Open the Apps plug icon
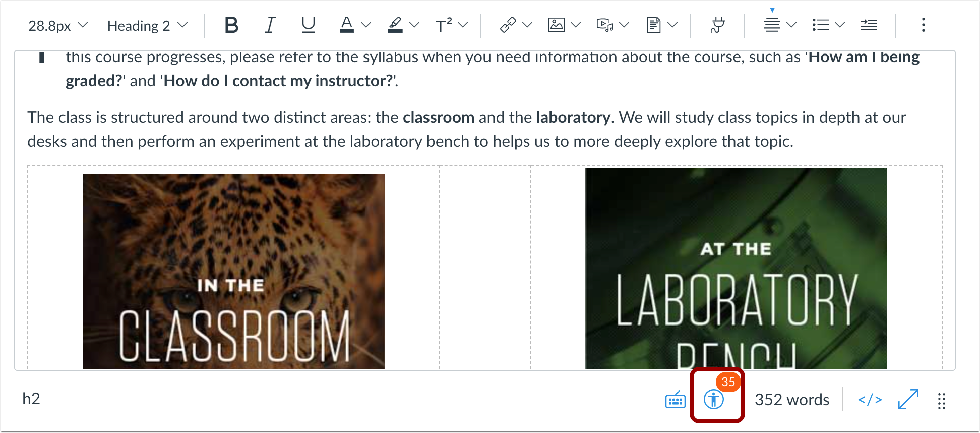The image size is (980, 433). coord(717,25)
